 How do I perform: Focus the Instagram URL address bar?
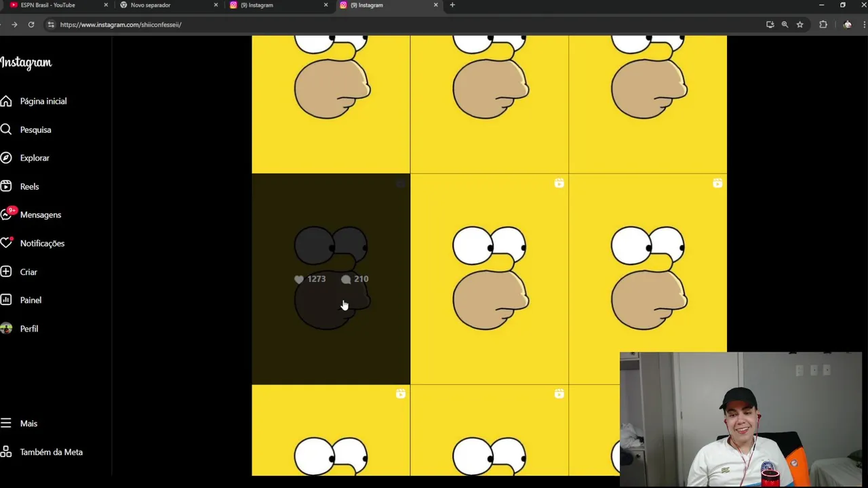click(407, 24)
